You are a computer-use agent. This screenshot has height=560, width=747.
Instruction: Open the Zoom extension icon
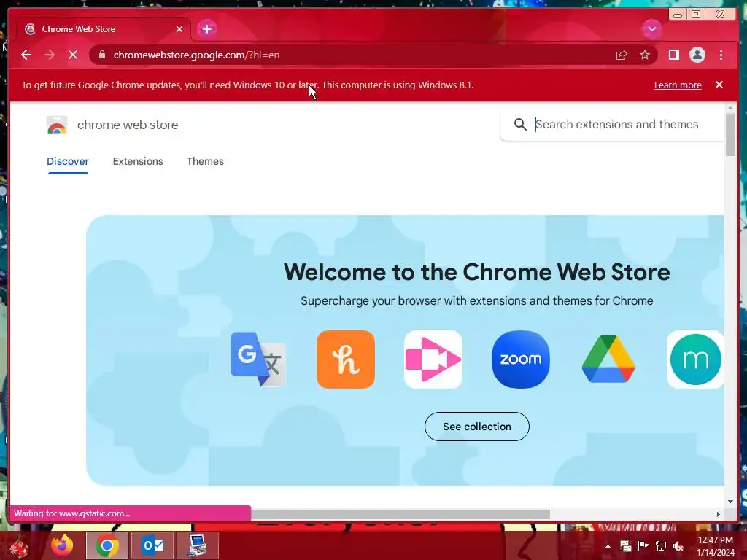(x=520, y=359)
